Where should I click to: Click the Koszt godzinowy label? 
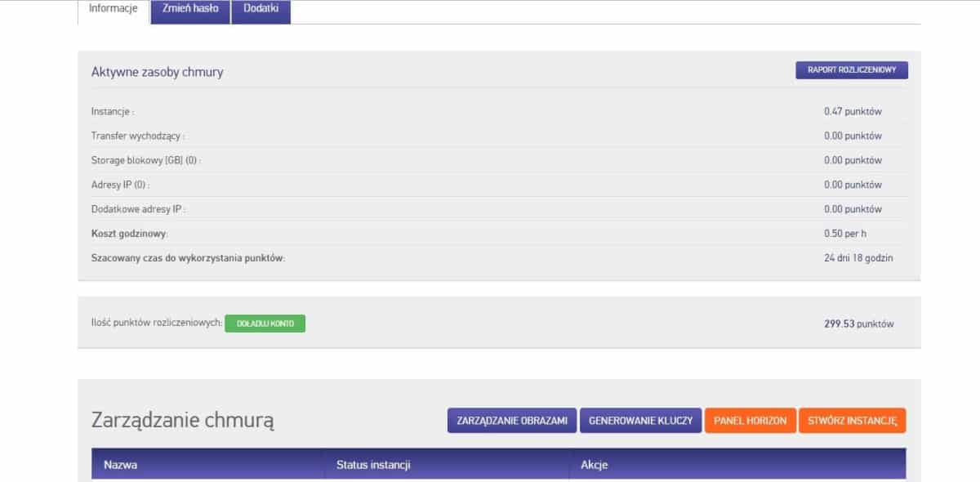(130, 234)
